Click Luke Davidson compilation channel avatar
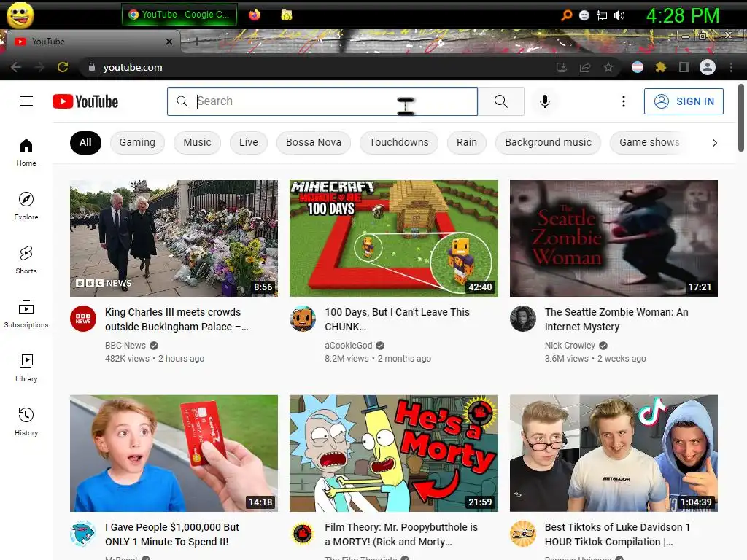 tap(523, 533)
